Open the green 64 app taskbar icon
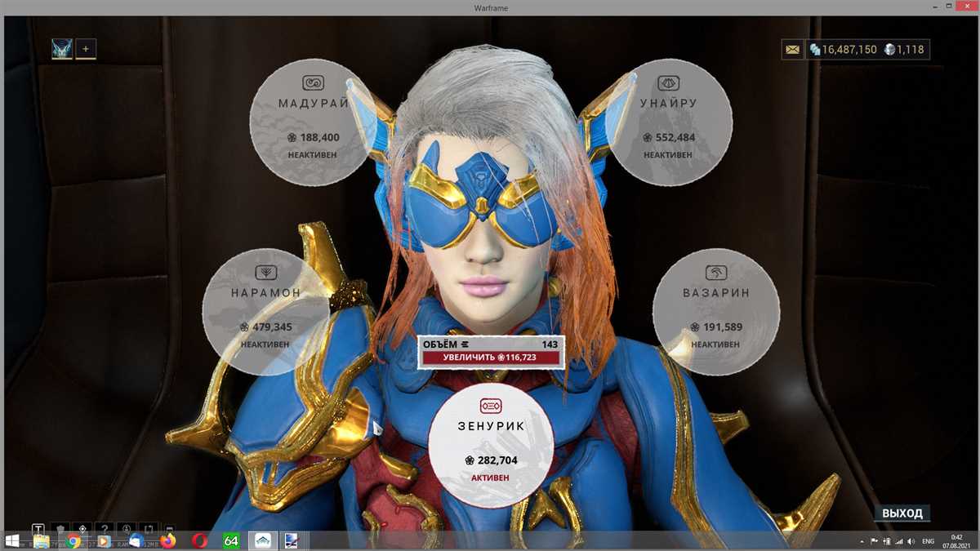Image resolution: width=980 pixels, height=551 pixels. click(x=231, y=540)
